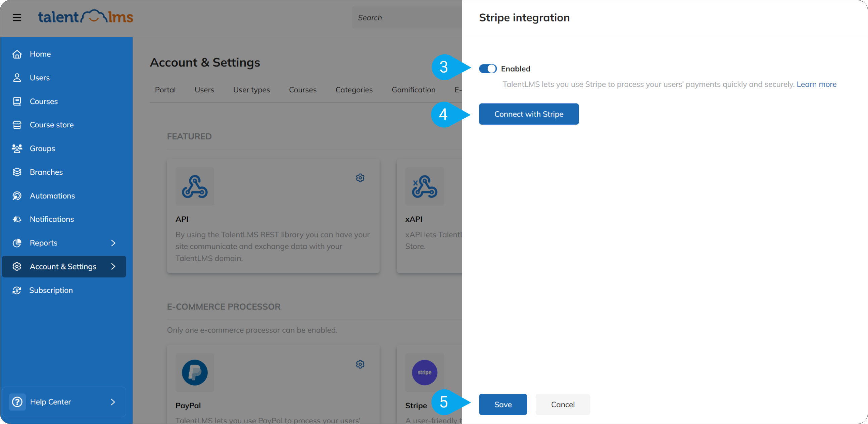Click Connect with Stripe button
The height and width of the screenshot is (424, 868).
pos(529,114)
